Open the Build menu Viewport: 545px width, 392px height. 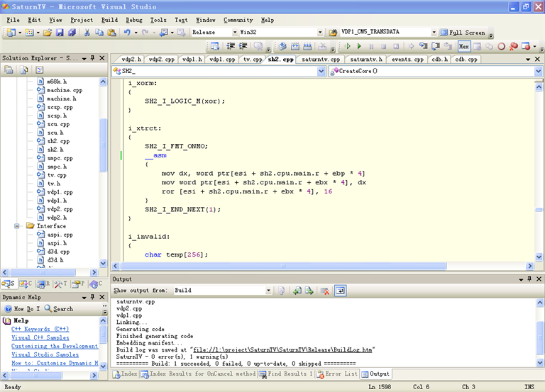(109, 20)
